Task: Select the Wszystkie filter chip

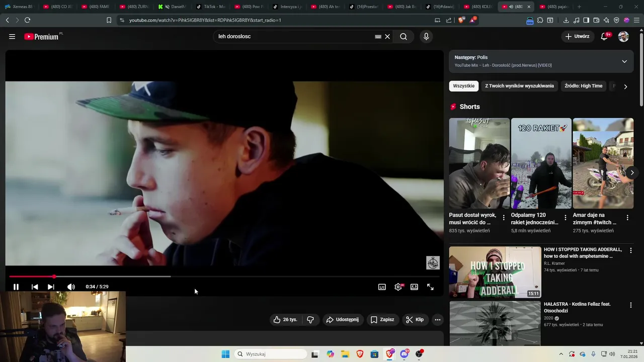Action: pyautogui.click(x=464, y=86)
